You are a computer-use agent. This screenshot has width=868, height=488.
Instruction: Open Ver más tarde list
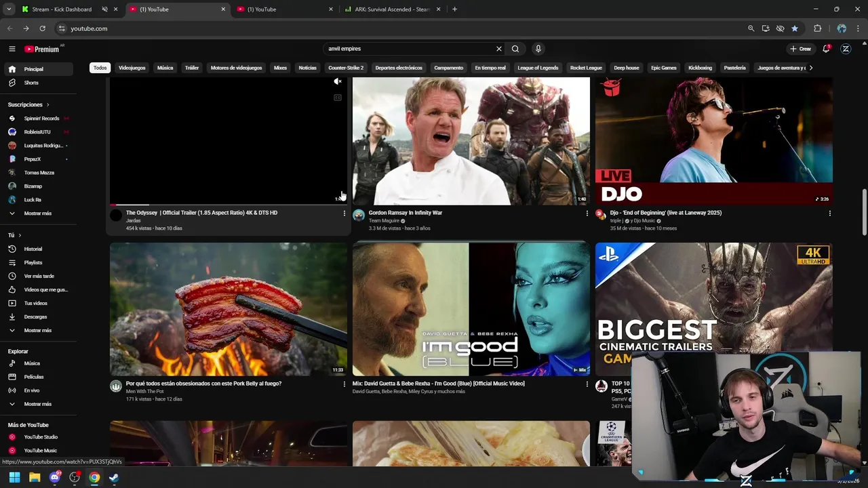(38, 276)
